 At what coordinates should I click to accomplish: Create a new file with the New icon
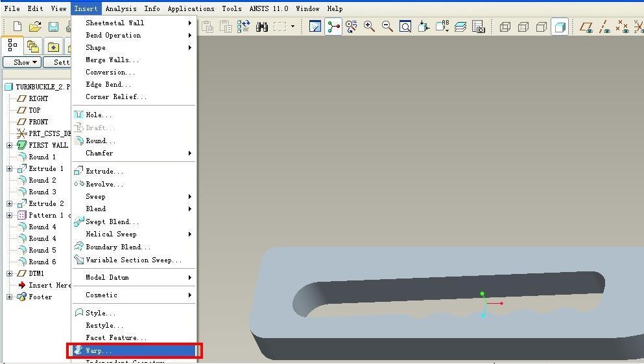(18, 27)
